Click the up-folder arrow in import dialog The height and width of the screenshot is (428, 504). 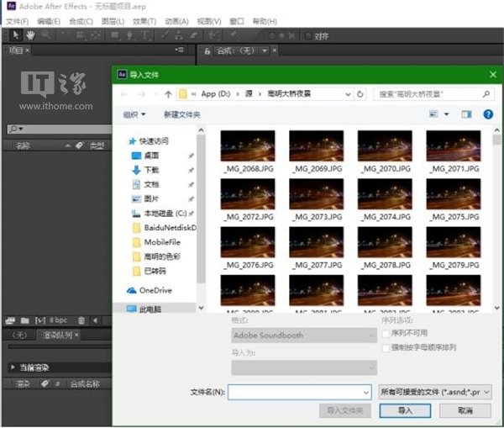168,94
